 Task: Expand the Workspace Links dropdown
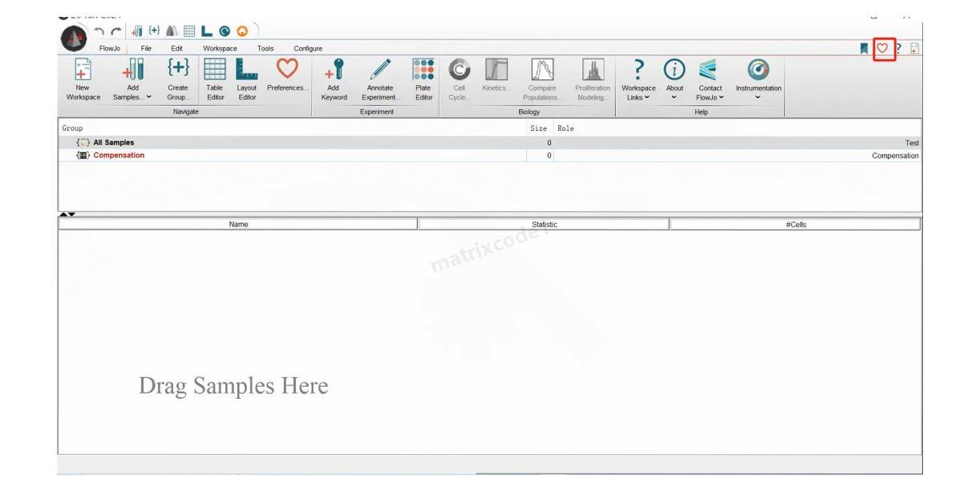647,97
